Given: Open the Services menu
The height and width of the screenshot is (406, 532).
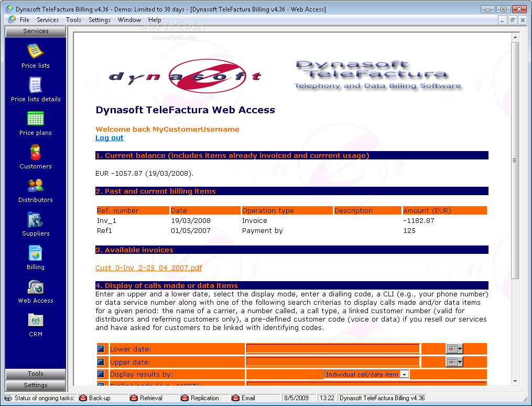Looking at the screenshot, I should [x=48, y=20].
